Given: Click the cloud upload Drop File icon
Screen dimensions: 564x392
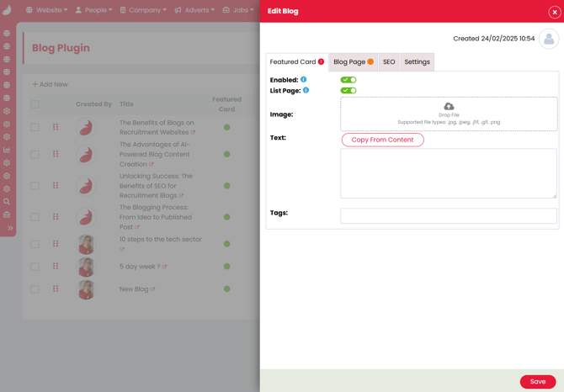Looking at the screenshot, I should [449, 107].
